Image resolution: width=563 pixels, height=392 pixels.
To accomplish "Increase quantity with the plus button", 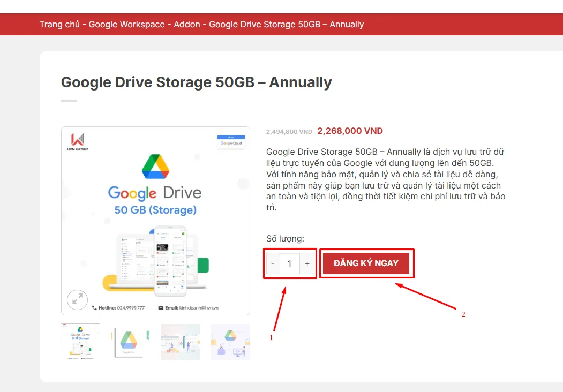I will [307, 263].
